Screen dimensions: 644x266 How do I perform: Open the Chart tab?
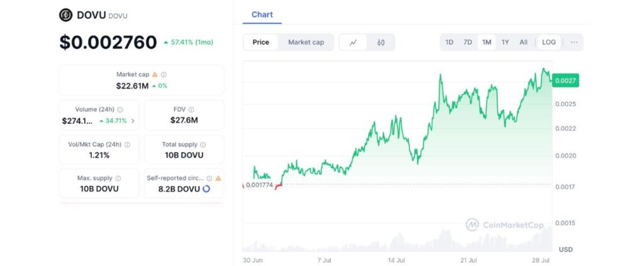tap(262, 14)
